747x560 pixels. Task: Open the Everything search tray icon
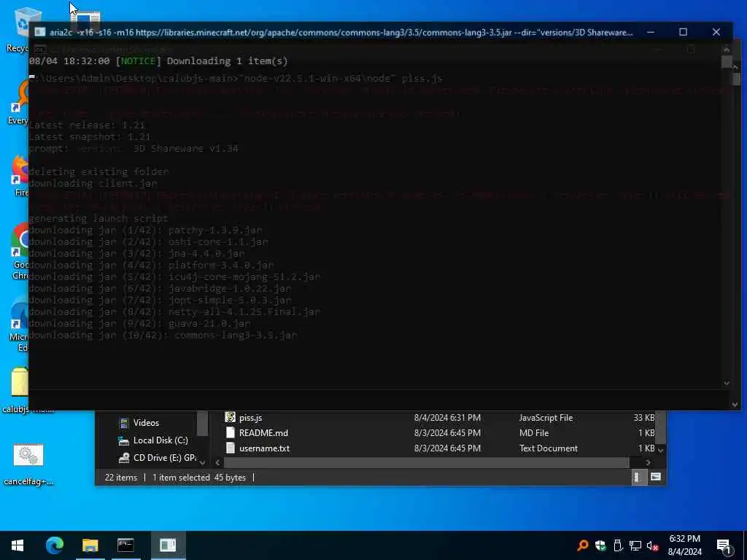pos(582,545)
